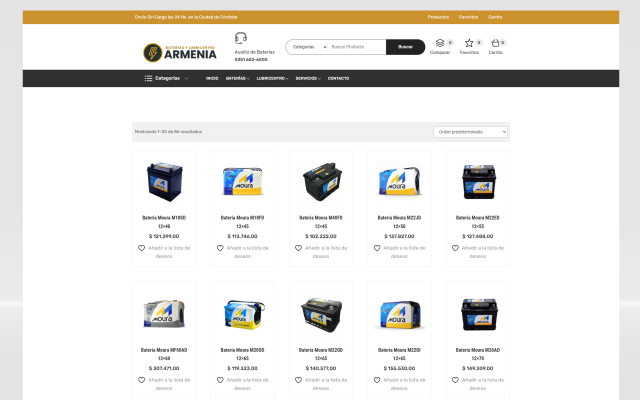Open Batería Moura M18FD product image
640x400 pixels.
pos(242,182)
